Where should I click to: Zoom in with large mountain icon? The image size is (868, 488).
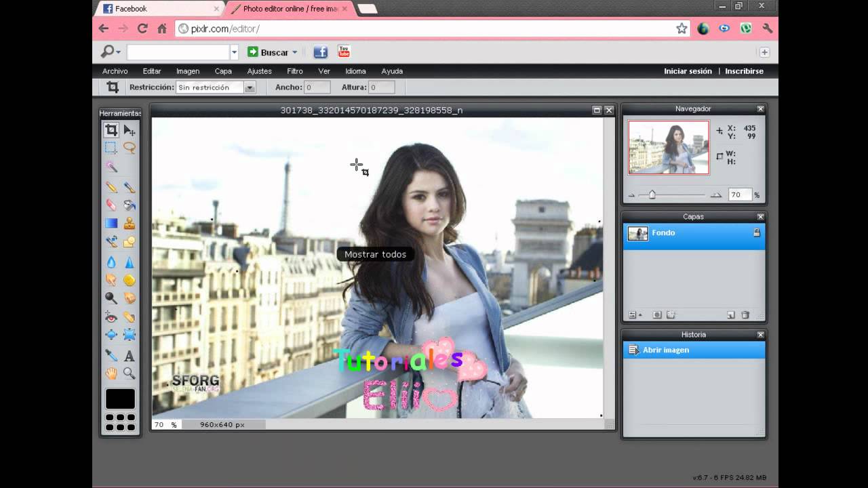point(715,195)
